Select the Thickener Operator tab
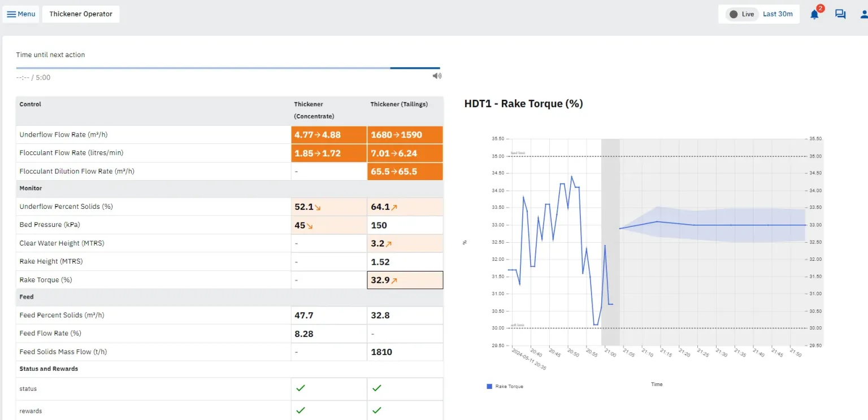Viewport: 868px width, 420px height. point(81,14)
